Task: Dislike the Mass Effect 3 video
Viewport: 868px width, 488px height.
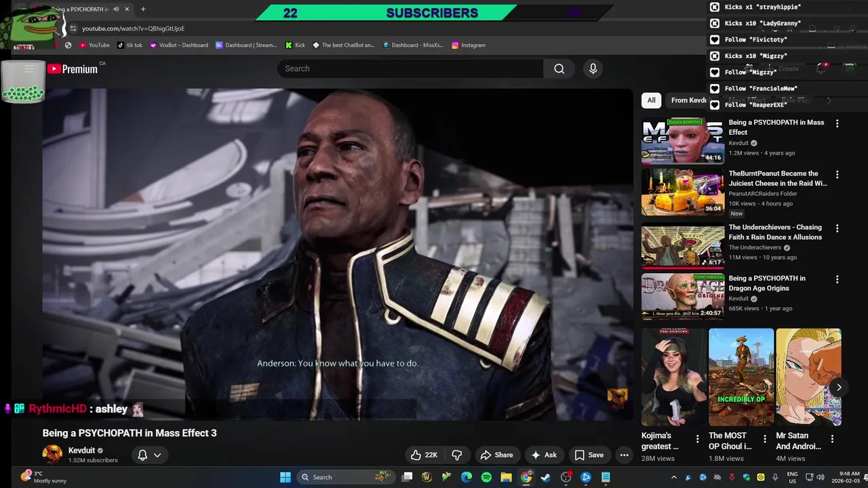Action: (x=457, y=455)
